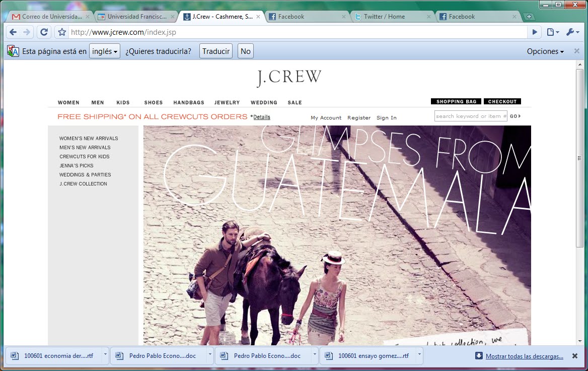
Task: Click the download arrow icon near Mostrar
Action: (x=479, y=355)
